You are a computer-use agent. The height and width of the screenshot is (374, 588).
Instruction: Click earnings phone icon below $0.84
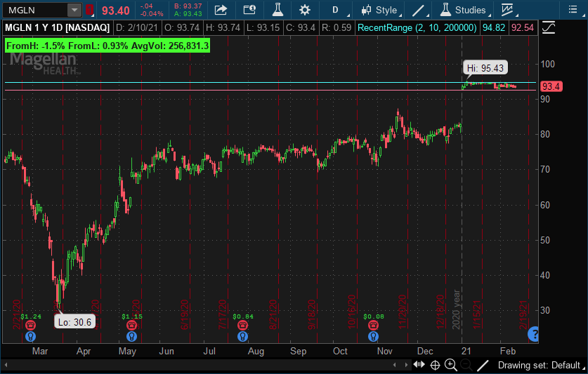(242, 326)
